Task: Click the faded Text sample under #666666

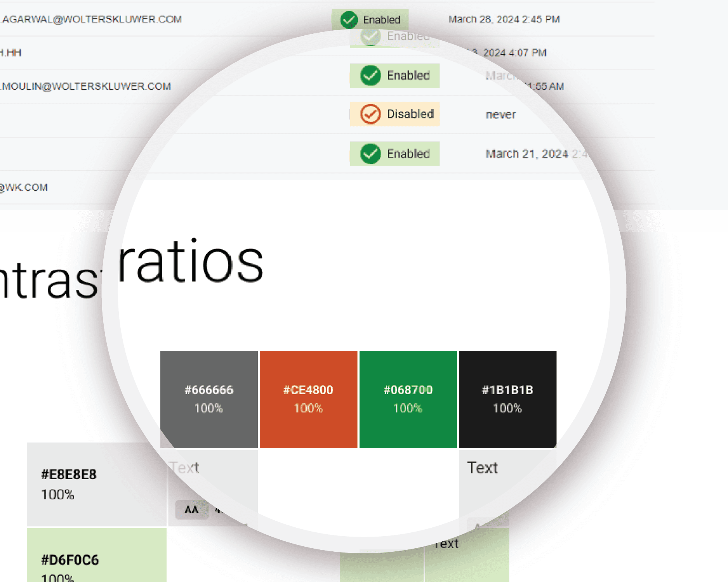Action: point(184,468)
